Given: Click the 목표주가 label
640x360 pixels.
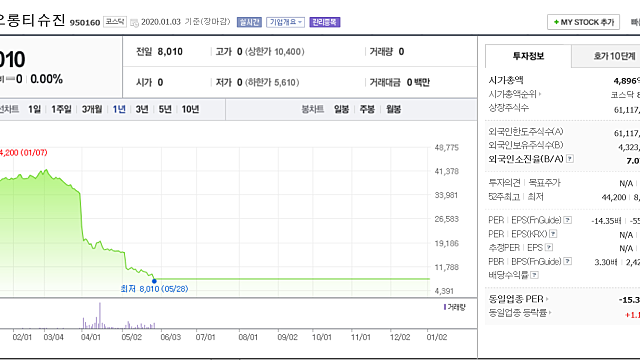Looking at the screenshot, I should pos(544,183).
